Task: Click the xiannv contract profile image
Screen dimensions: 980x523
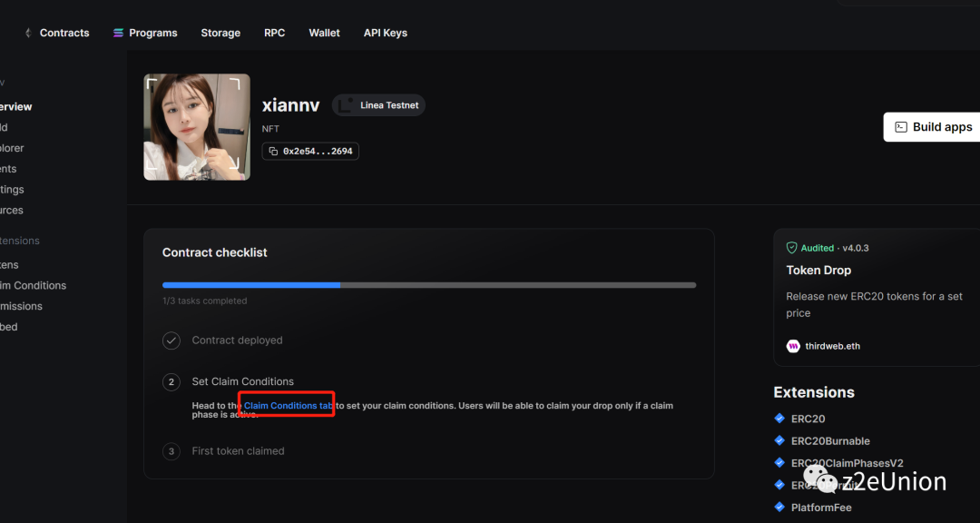Action: tap(196, 127)
